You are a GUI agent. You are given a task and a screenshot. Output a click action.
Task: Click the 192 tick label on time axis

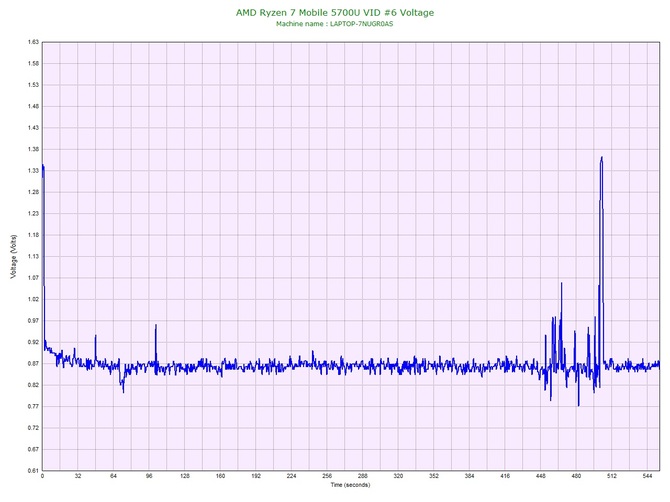click(256, 476)
